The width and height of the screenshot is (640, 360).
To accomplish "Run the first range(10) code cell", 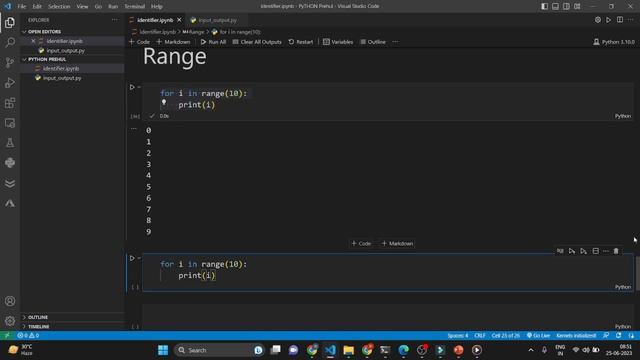I will [x=132, y=87].
